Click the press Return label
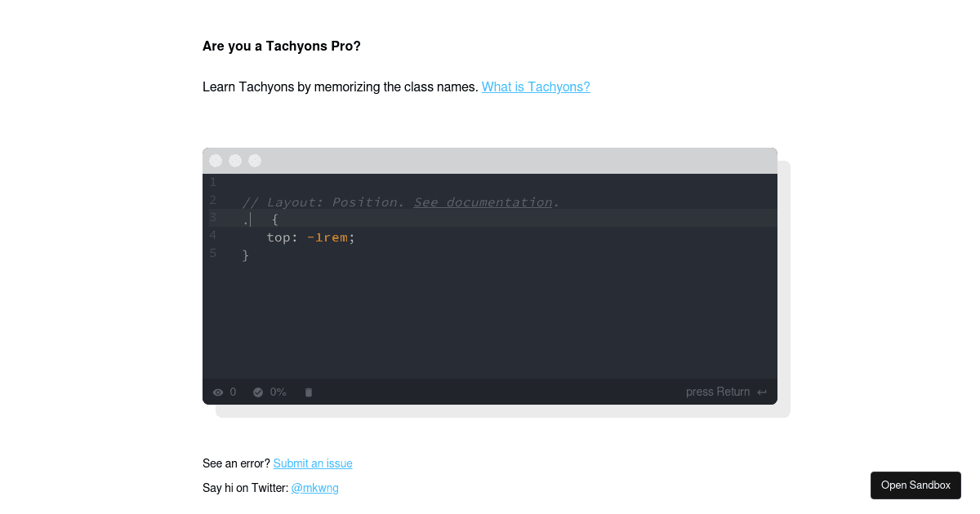Image resolution: width=980 pixels, height=514 pixels. 718,392
